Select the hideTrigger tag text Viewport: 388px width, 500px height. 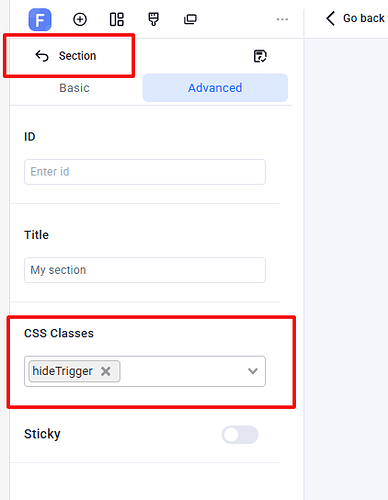[62, 371]
